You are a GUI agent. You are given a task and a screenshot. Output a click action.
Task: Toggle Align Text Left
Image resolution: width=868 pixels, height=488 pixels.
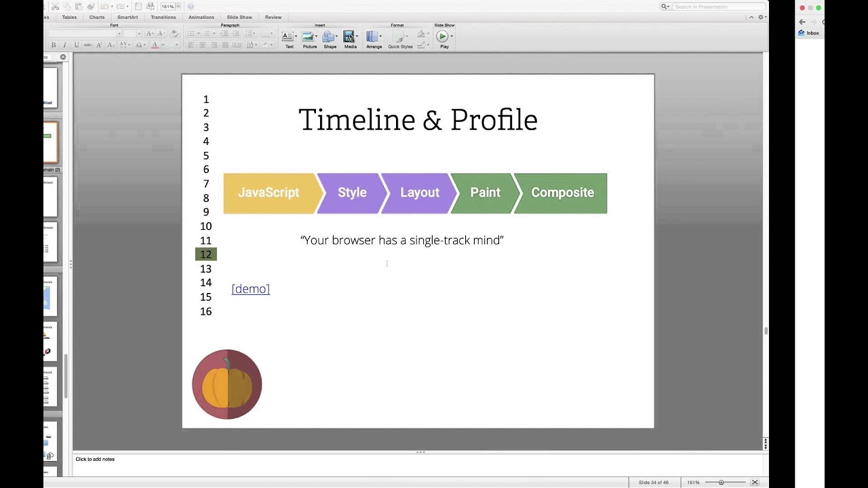click(191, 45)
